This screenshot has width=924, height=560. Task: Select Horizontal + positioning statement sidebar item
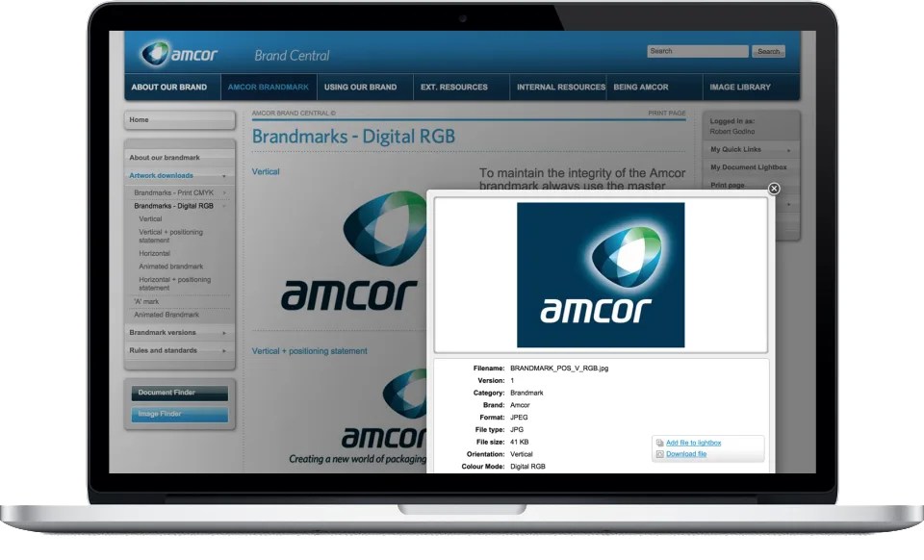[x=174, y=284]
